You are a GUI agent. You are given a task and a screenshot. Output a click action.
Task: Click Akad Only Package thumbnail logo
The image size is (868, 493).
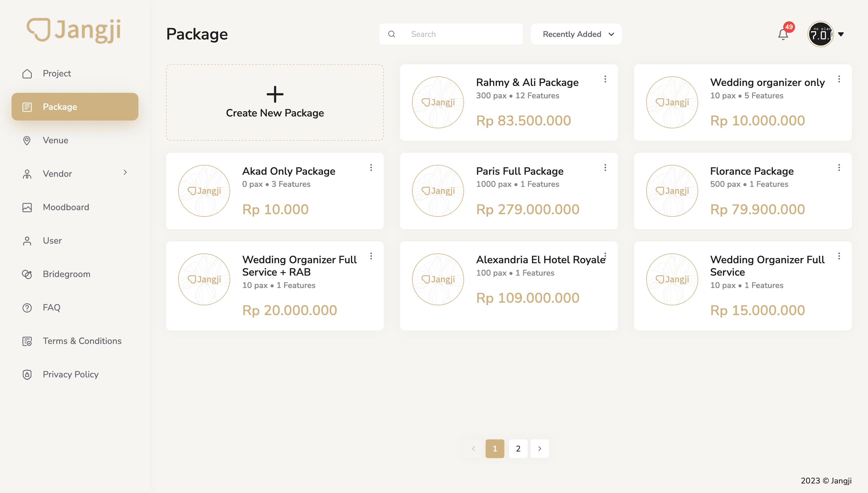pyautogui.click(x=204, y=191)
